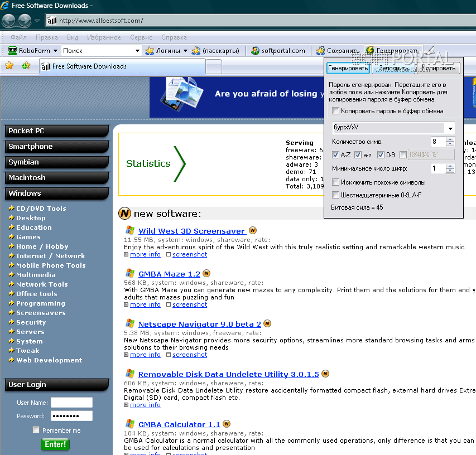The height and width of the screenshot is (455, 476).
Task: Open the navigation history dropdown arrow
Action: coord(37,21)
